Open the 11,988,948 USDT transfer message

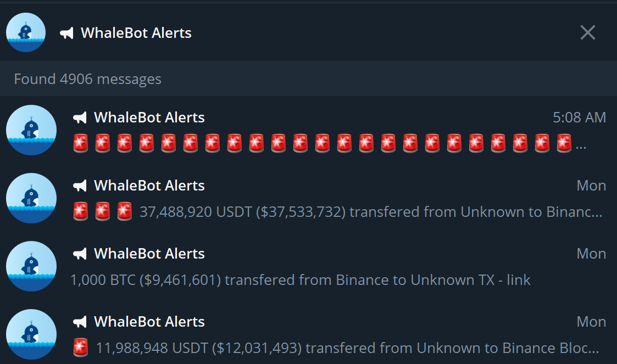pos(347,348)
